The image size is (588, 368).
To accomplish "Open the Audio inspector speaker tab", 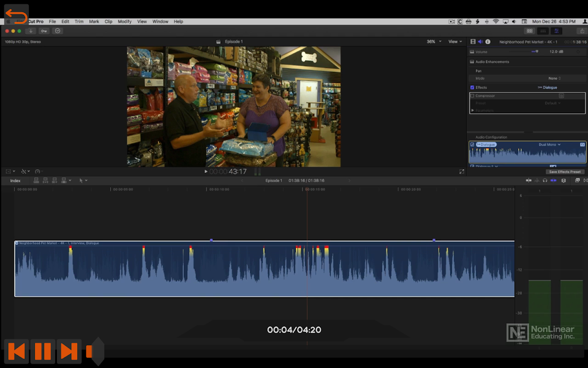I will 480,42.
